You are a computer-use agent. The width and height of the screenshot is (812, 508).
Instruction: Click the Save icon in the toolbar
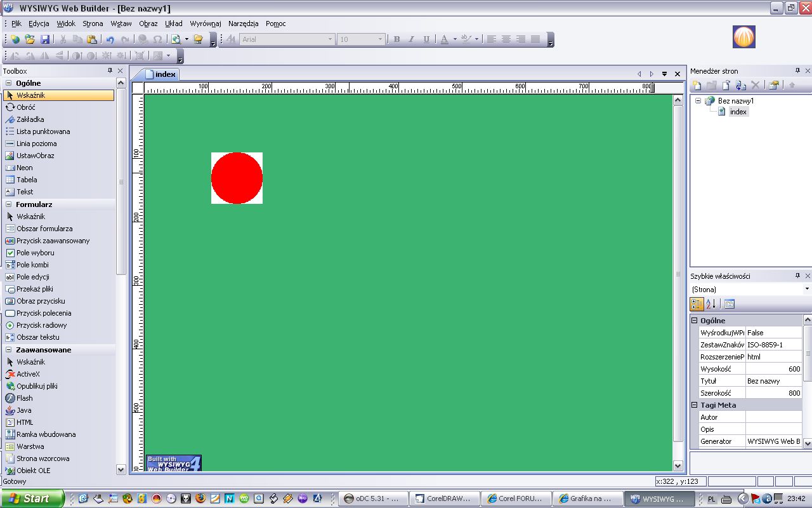coord(45,39)
